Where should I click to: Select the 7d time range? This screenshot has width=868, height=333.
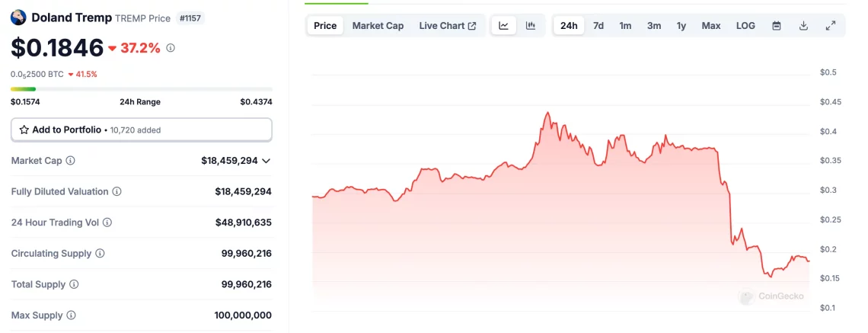click(598, 26)
